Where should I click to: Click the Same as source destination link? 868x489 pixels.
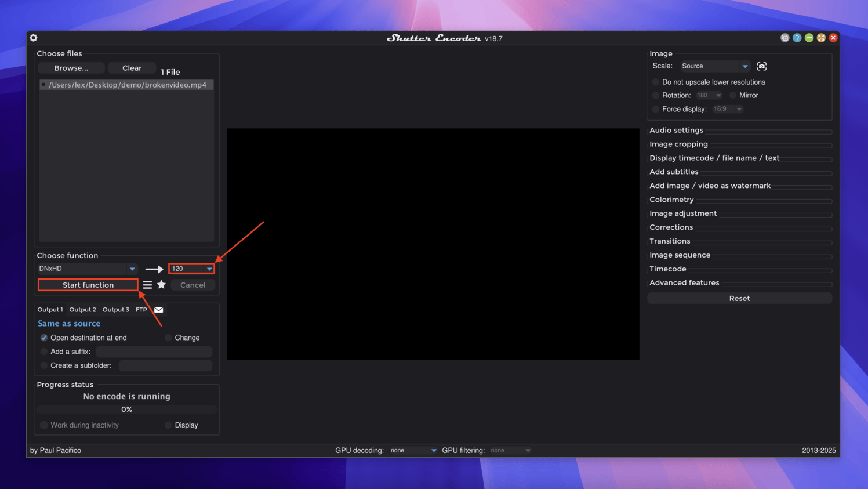point(69,324)
